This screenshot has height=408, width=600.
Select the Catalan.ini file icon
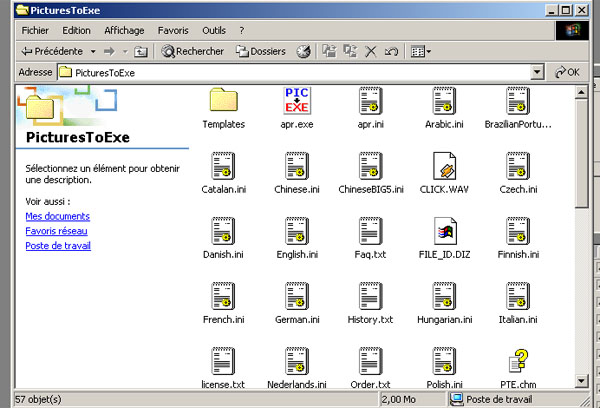coord(223,166)
